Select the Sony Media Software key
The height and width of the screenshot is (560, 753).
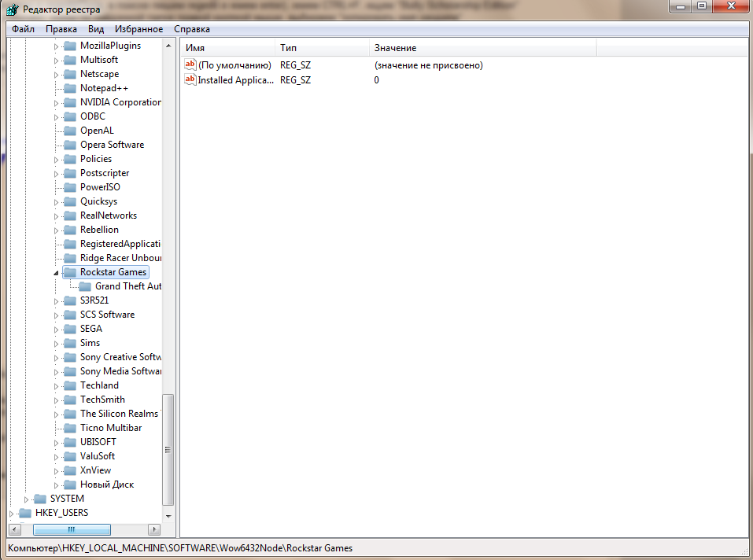pyautogui.click(x=120, y=371)
